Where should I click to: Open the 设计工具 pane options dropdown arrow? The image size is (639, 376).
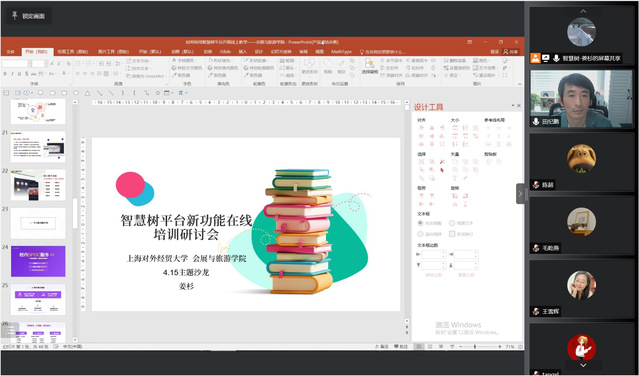click(x=513, y=106)
